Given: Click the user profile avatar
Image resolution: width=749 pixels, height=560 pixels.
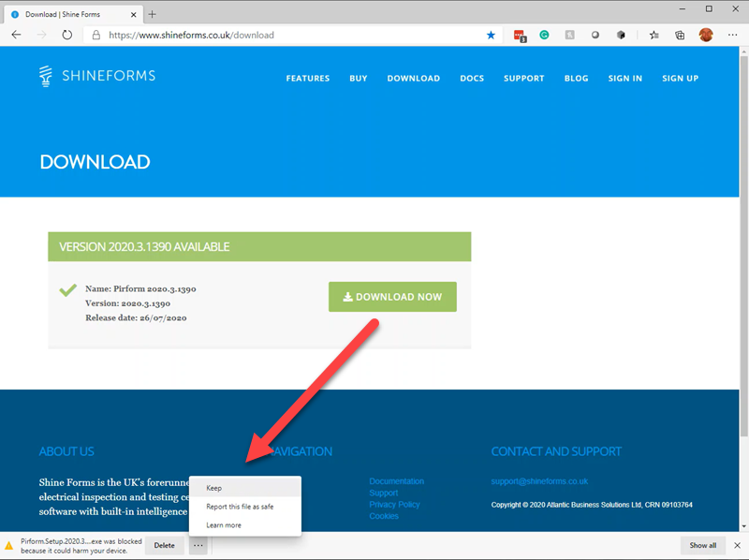Looking at the screenshot, I should tap(706, 35).
